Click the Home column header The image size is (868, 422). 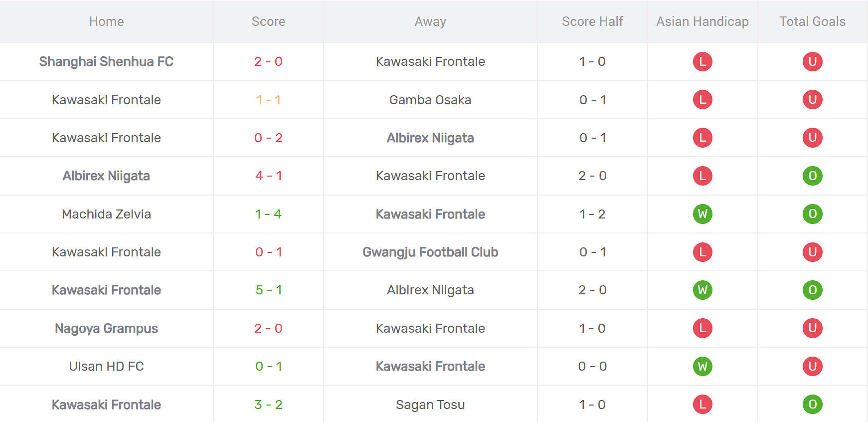pyautogui.click(x=106, y=21)
